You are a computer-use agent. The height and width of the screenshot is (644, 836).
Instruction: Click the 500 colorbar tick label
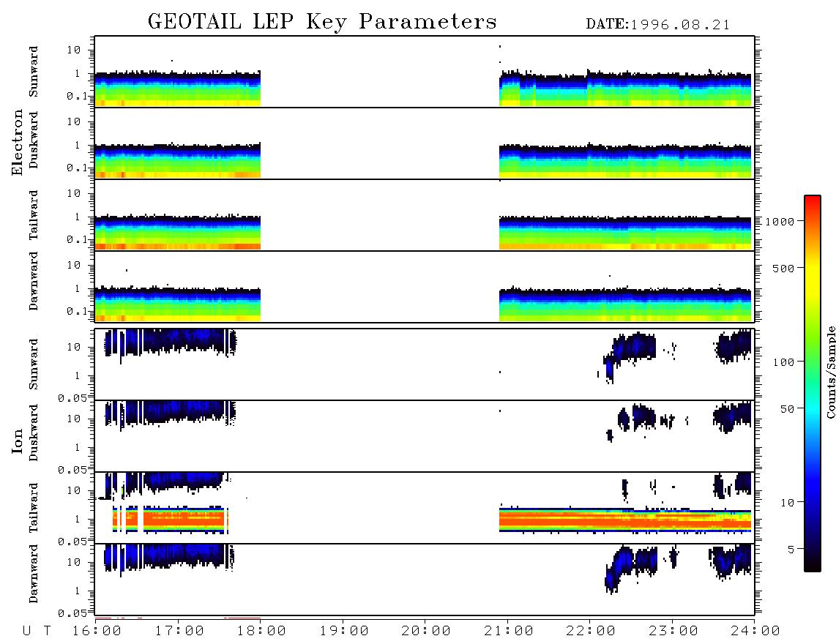(783, 268)
